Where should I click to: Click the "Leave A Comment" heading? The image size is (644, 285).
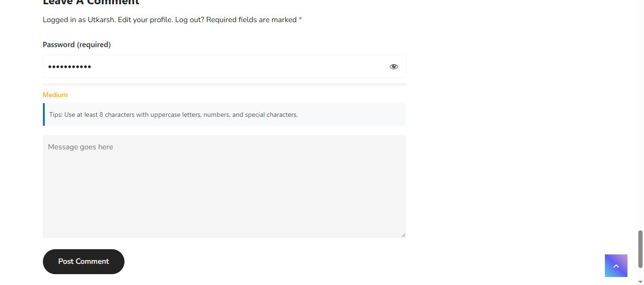click(x=91, y=2)
